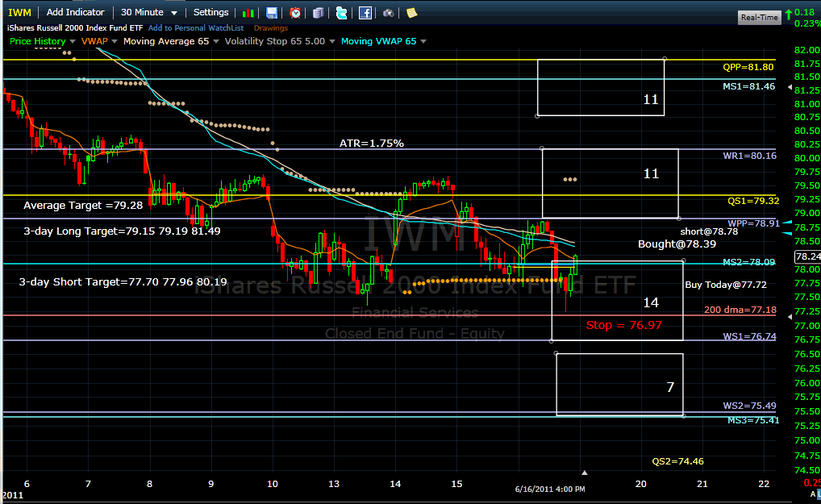
Task: Click the green 0.18 price change value
Action: tap(804, 13)
